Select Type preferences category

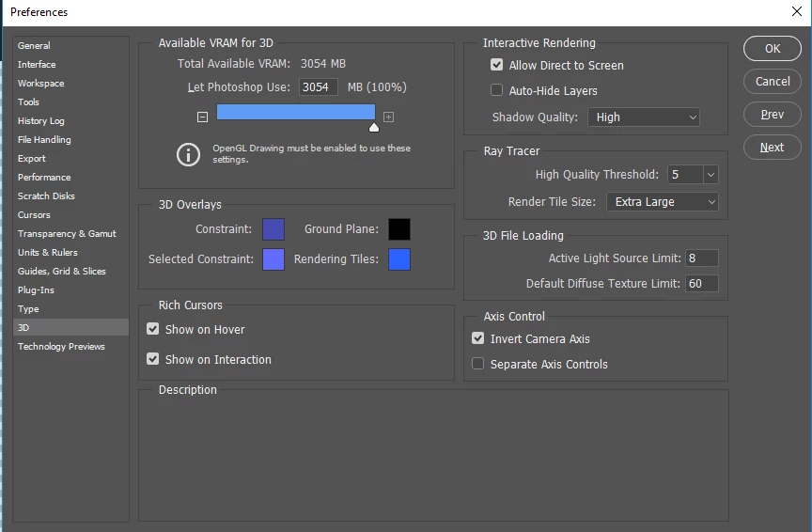tap(70, 308)
